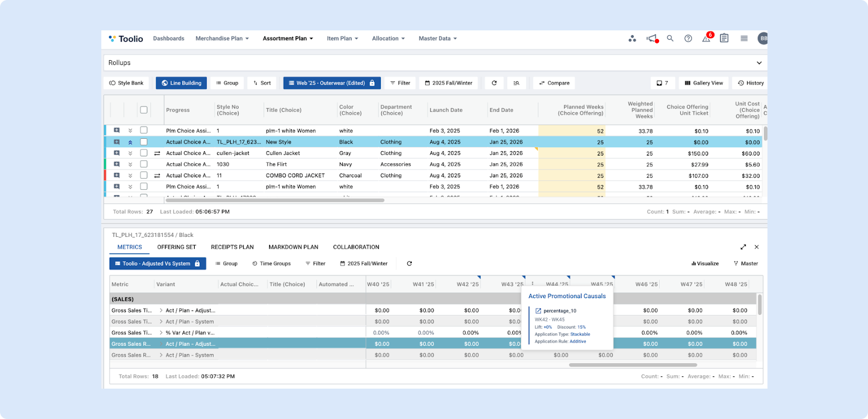Open the alerts icon with 6 badge
Screen dimensions: 868x419
706,38
